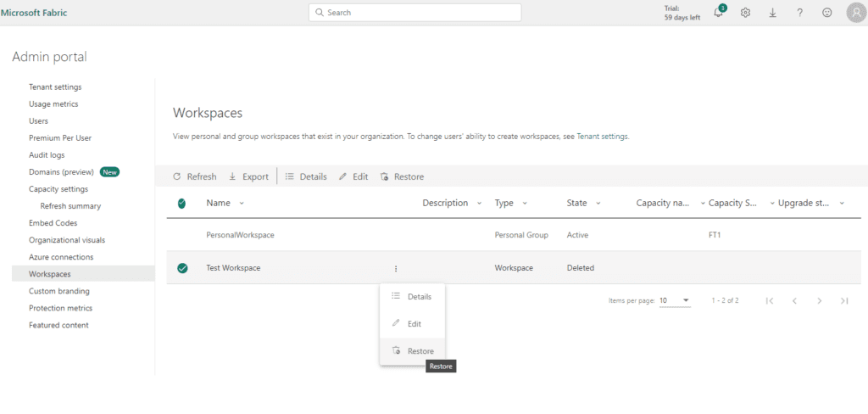Open Protection metrics in the sidebar
The image size is (868, 414).
click(60, 308)
